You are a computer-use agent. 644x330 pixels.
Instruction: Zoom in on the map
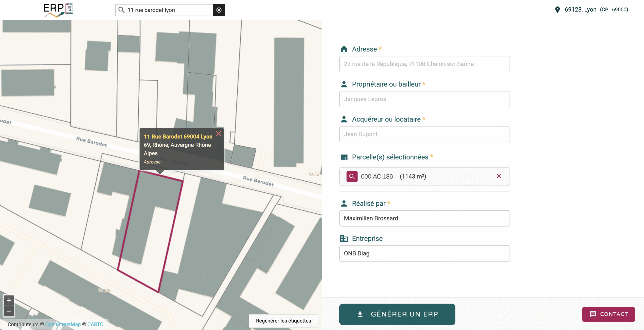(9, 301)
